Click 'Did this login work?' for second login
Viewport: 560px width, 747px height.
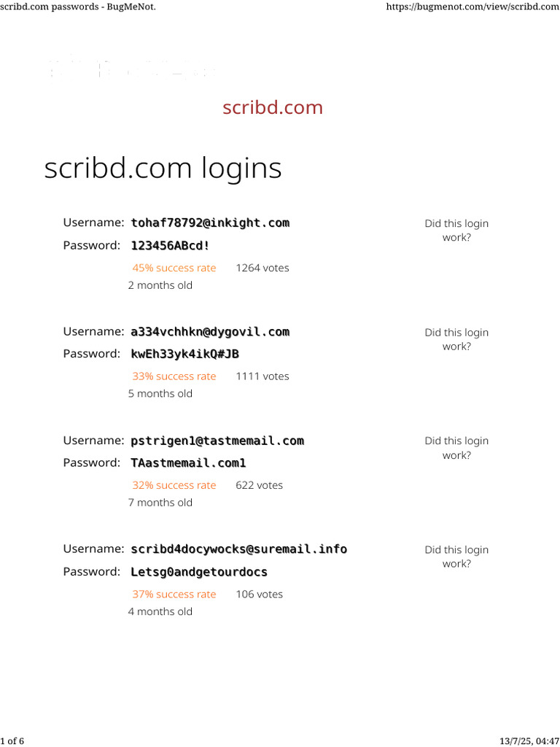[x=456, y=339]
